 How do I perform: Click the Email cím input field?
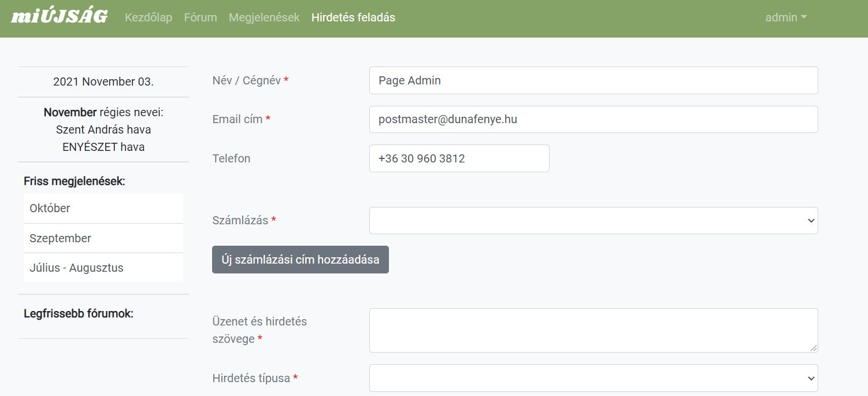(593, 119)
